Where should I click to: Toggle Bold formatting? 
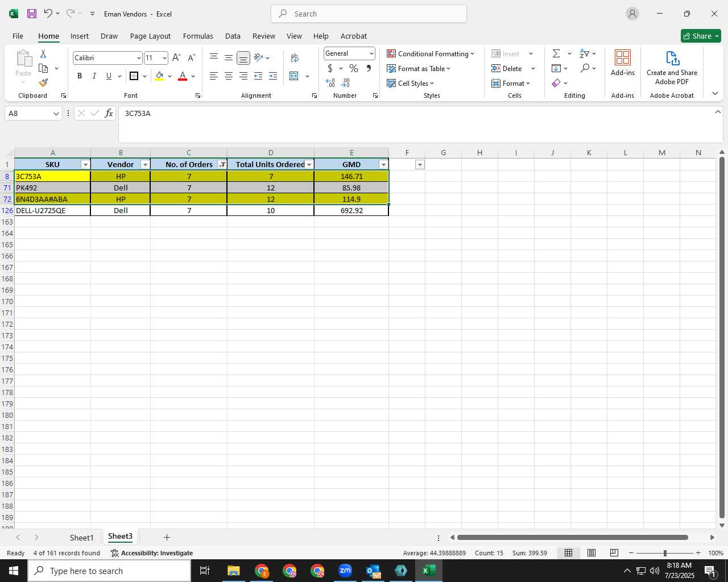(80, 76)
